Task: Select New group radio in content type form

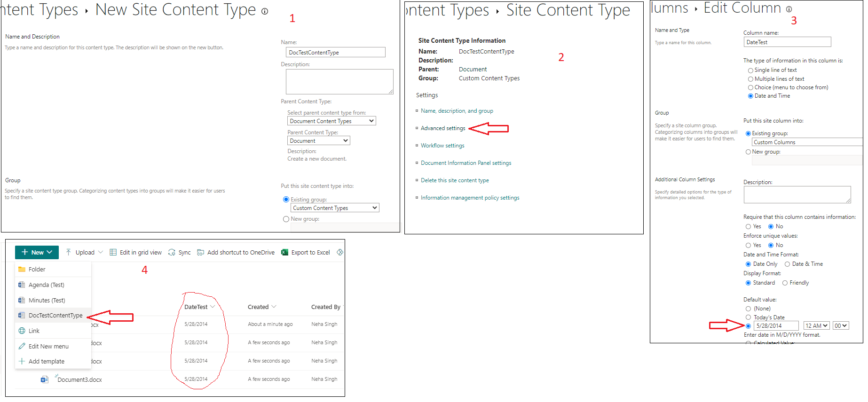Action: pos(286,219)
